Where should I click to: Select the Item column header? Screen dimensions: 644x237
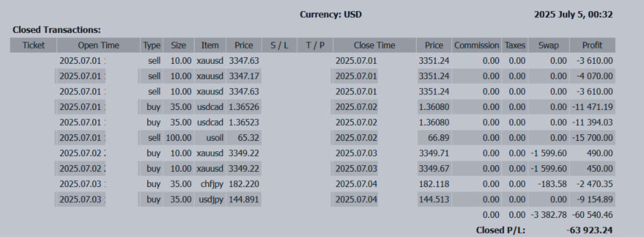[x=210, y=45]
